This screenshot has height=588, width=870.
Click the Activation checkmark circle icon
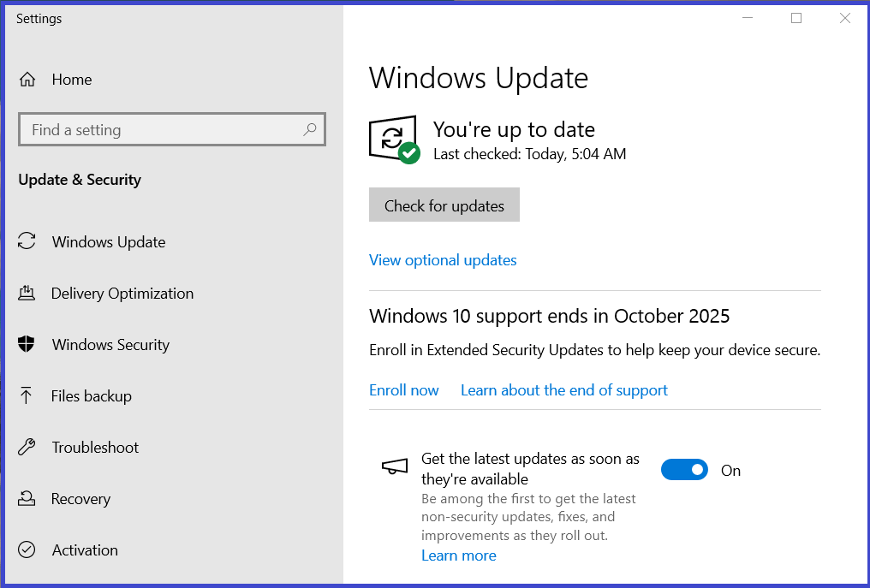click(27, 549)
